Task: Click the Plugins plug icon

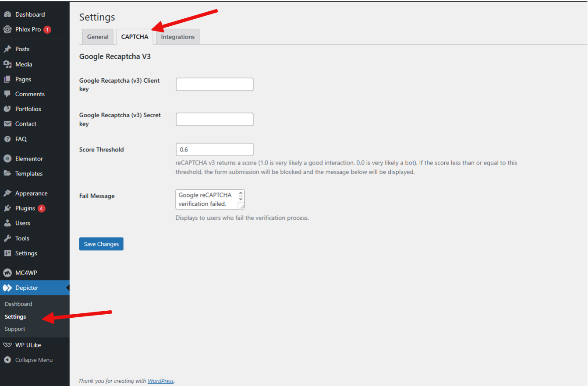Action: click(x=7, y=208)
